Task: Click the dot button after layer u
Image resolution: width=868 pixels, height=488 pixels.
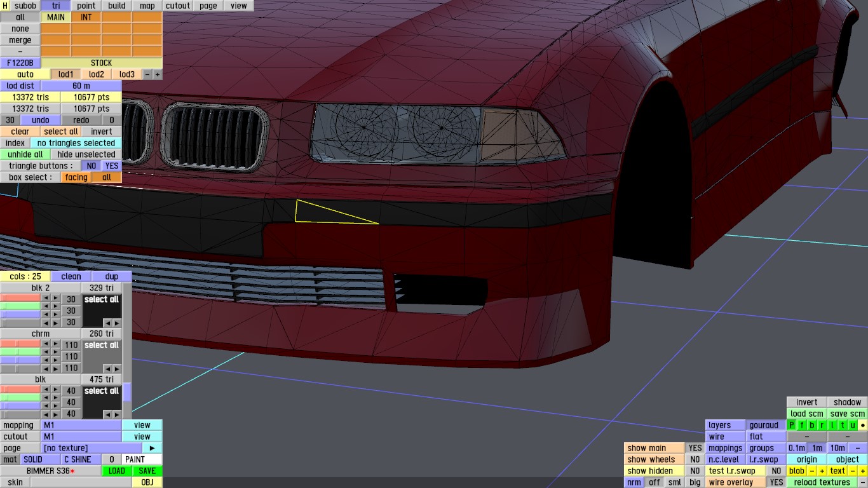Action: tap(862, 425)
